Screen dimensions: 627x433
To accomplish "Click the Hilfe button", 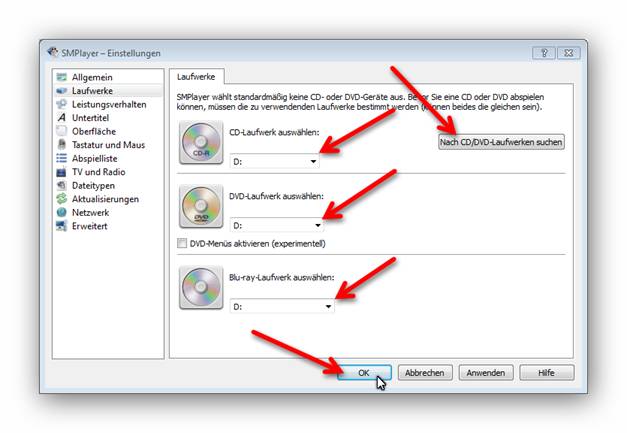I will (547, 373).
